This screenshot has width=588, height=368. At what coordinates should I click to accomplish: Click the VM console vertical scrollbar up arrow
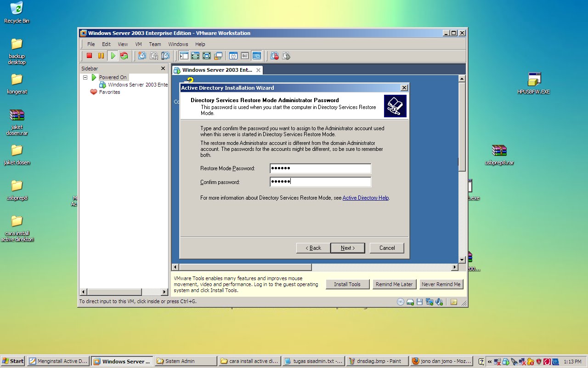point(462,79)
